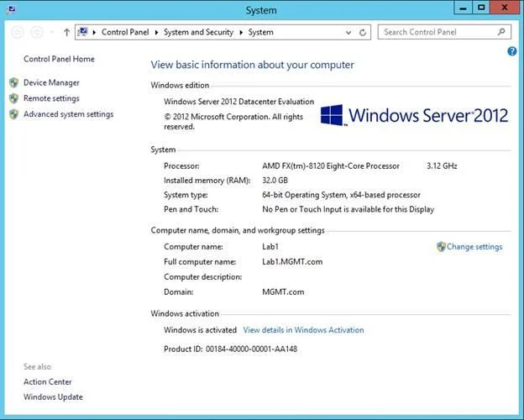Image resolution: width=524 pixels, height=420 pixels.
Task: Click 64-bit Operating System value text
Action: coord(341,195)
